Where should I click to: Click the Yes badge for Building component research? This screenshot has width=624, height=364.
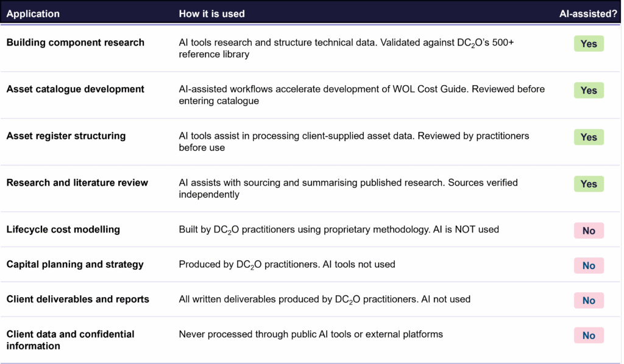click(589, 44)
